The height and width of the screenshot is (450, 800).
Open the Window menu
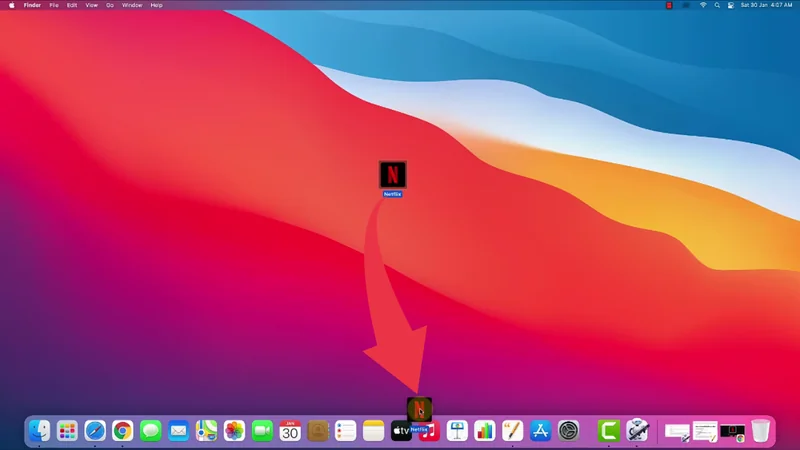point(131,5)
